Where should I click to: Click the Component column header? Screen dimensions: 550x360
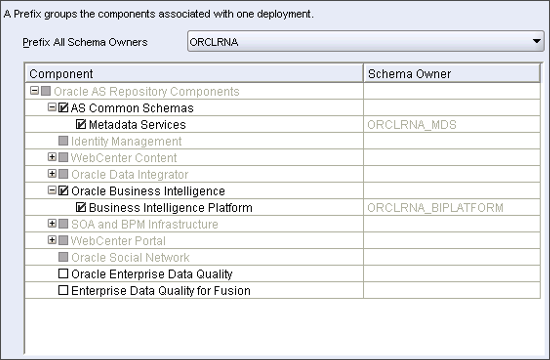click(194, 74)
